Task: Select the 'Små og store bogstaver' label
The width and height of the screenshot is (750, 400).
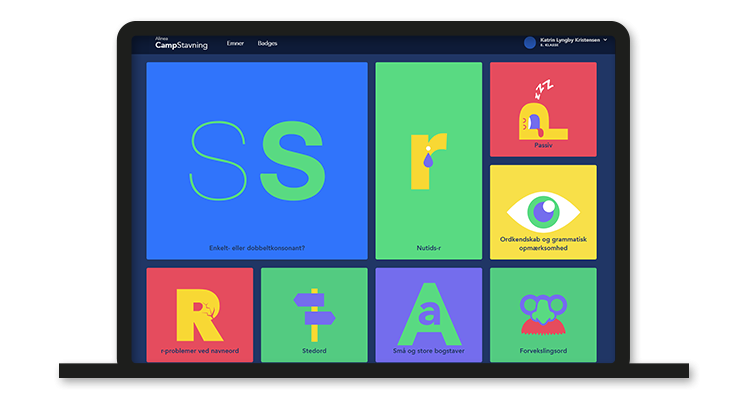Action: point(428,352)
